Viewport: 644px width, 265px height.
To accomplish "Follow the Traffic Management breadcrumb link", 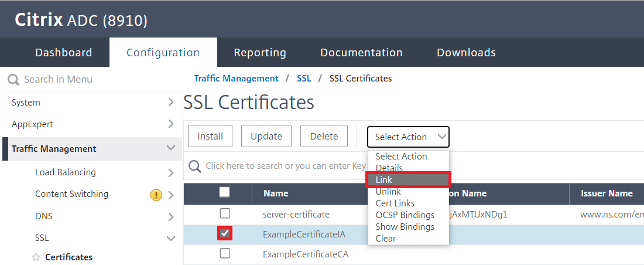I will tap(236, 78).
